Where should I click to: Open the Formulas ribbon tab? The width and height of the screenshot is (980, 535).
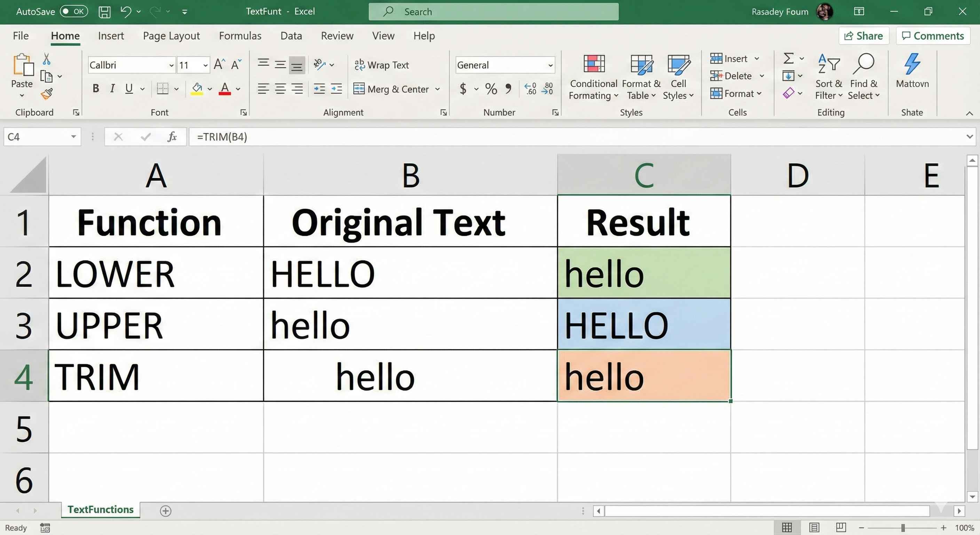click(240, 36)
